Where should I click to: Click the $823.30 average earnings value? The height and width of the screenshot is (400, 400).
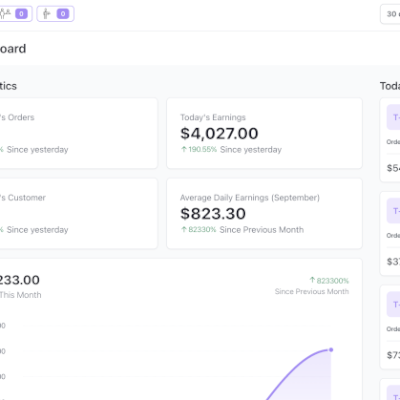213,214
